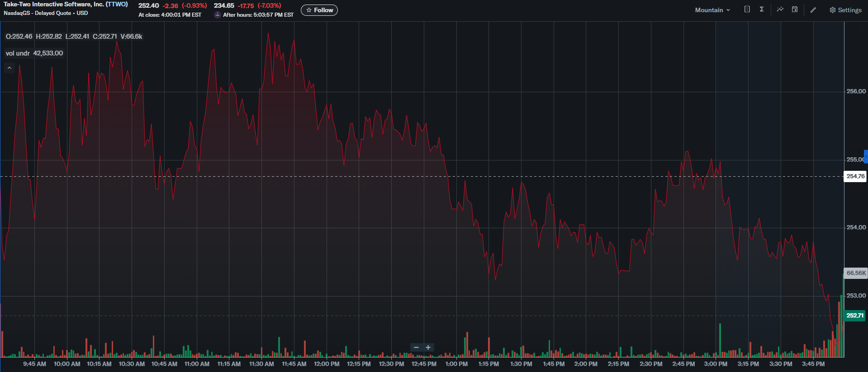Open the indicators line-chart icon

(x=780, y=9)
